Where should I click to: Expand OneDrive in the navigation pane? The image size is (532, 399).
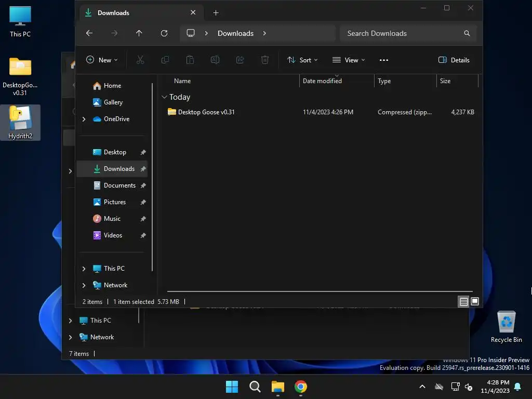point(84,119)
